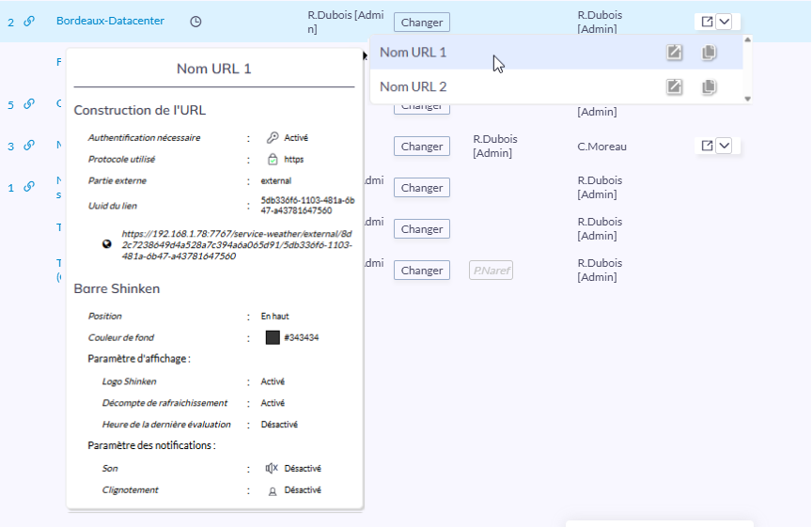
Task: Click the open-external icon in C.Moreau row
Action: click(x=707, y=146)
